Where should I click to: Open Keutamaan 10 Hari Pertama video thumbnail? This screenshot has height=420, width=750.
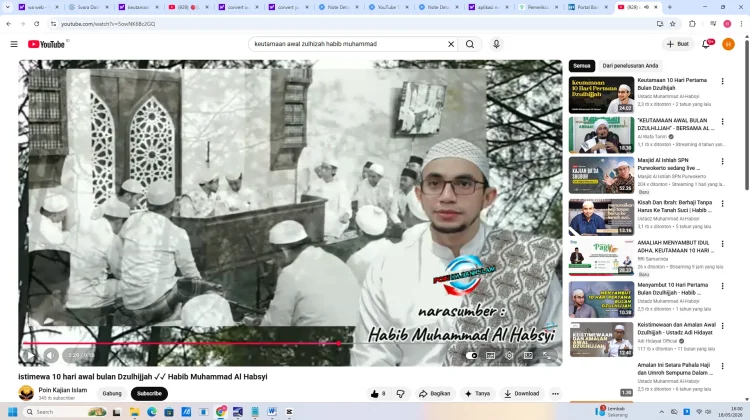tap(601, 95)
